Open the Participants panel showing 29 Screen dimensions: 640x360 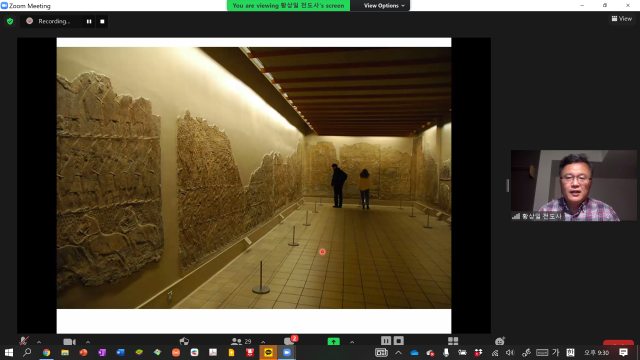point(241,341)
